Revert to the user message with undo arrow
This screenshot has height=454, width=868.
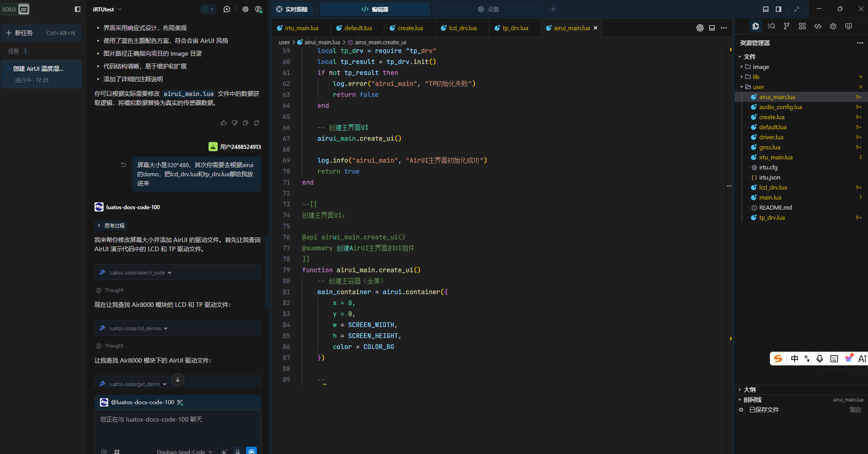pyautogui.click(x=124, y=165)
